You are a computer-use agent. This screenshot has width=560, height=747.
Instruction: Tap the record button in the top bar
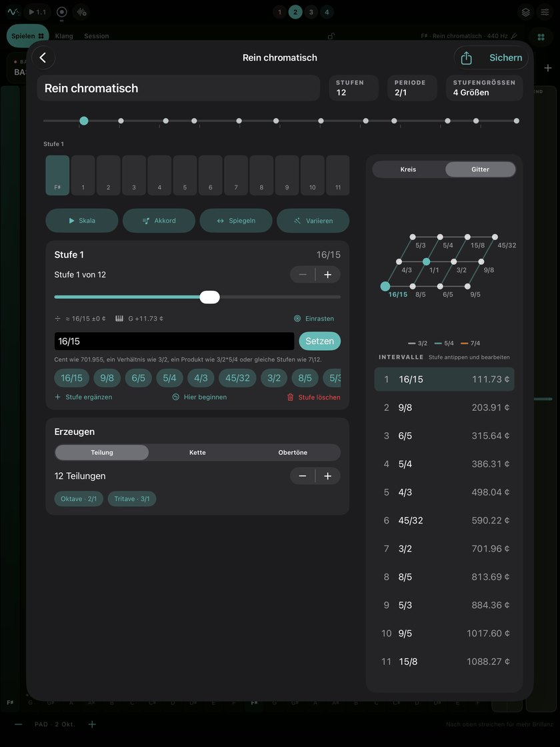click(x=62, y=12)
